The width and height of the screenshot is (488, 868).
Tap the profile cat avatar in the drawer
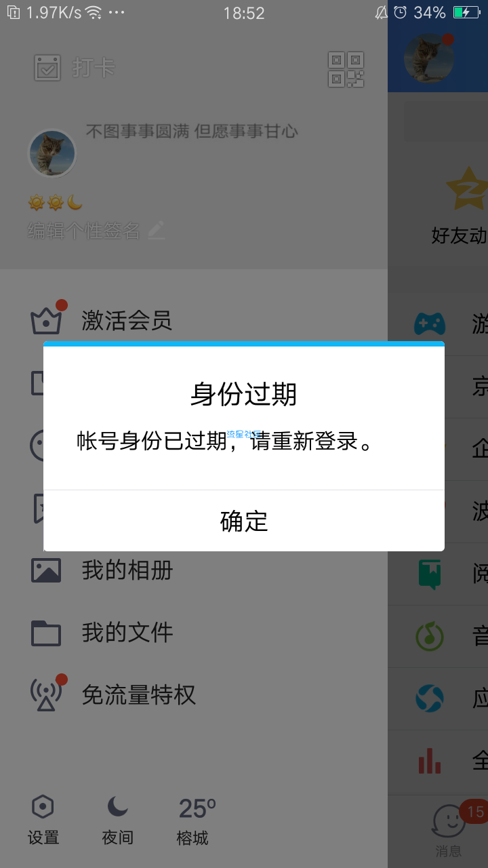pos(52,153)
